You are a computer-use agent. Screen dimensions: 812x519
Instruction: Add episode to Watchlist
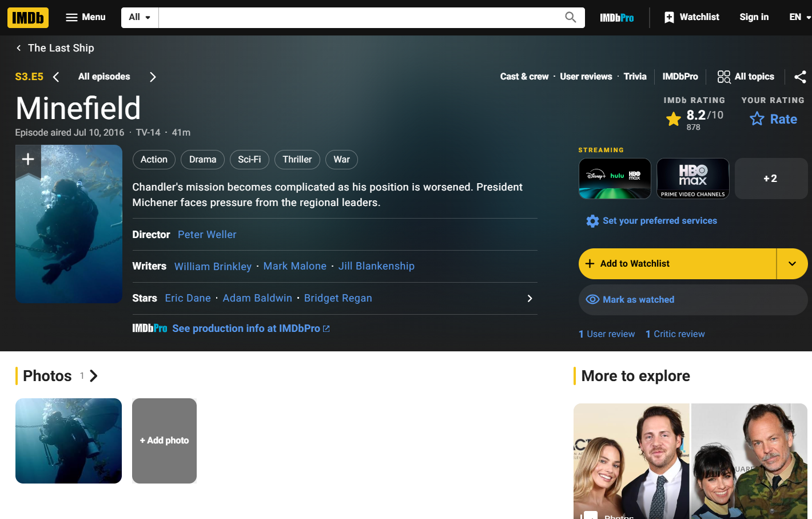(x=677, y=264)
